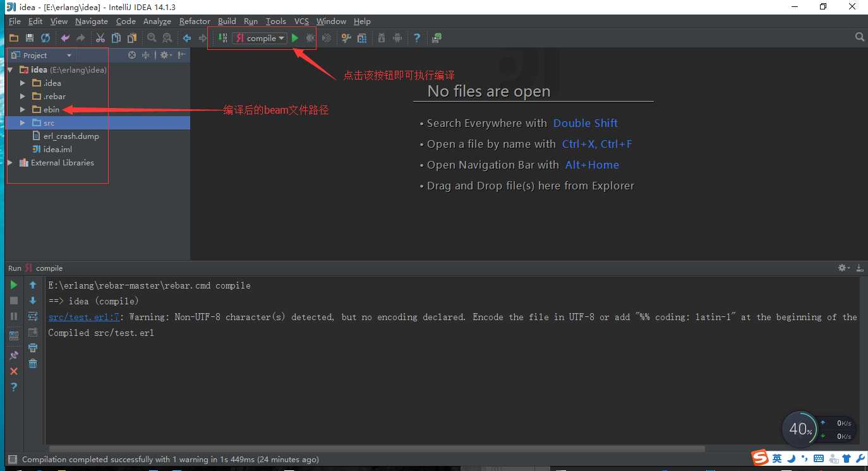
Task: Toggle Use Soft Wraps in console
Action: coord(33,316)
